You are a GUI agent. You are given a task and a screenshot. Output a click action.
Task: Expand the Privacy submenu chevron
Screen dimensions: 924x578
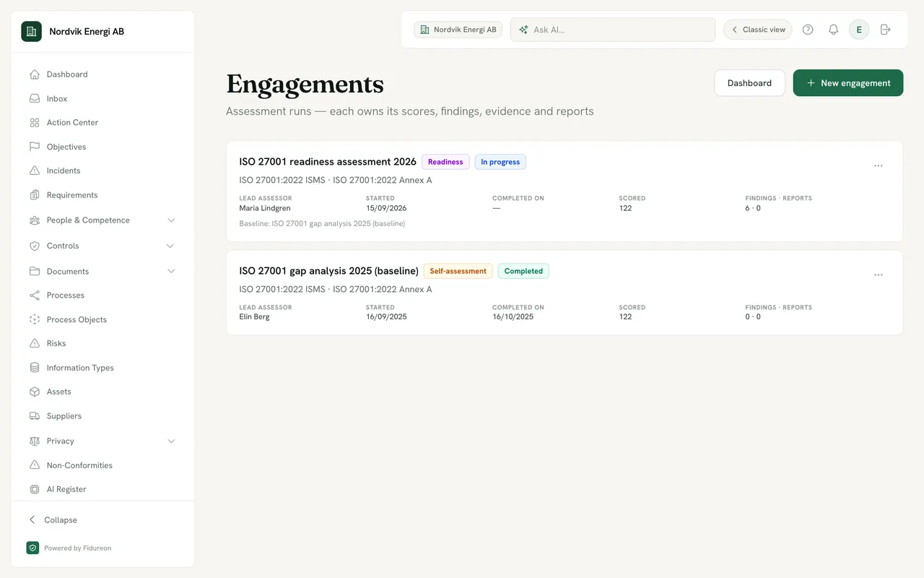pyautogui.click(x=171, y=441)
